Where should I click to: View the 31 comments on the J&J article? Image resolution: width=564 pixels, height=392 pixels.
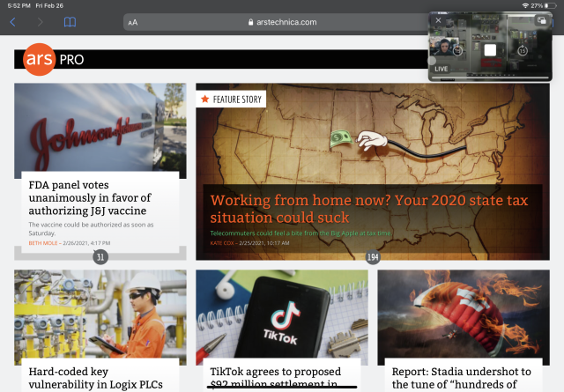pyautogui.click(x=100, y=257)
